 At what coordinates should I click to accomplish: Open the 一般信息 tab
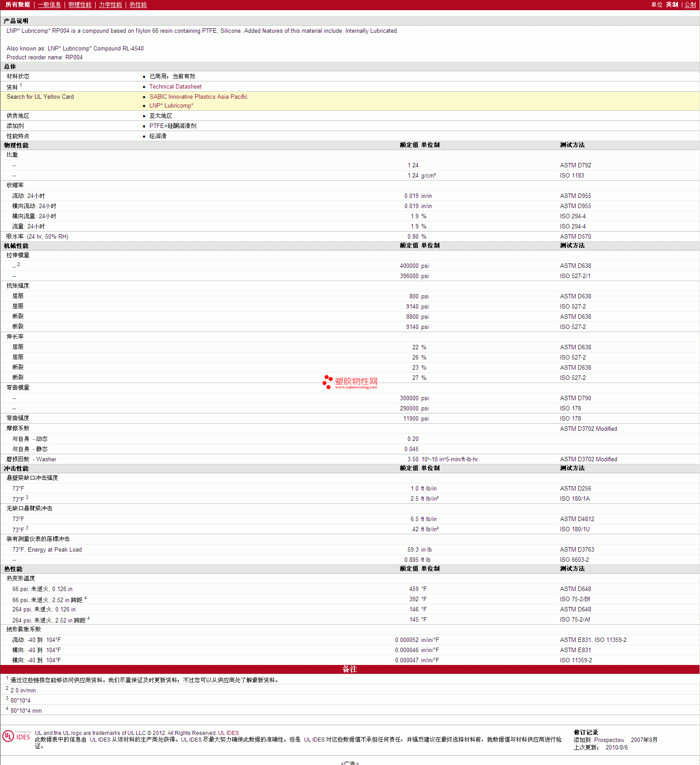[x=49, y=4]
